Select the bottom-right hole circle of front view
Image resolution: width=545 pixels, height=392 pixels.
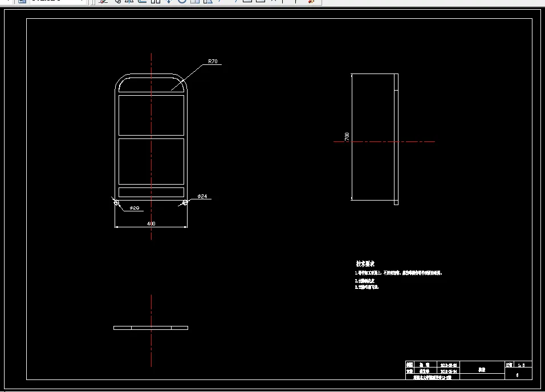185,202
